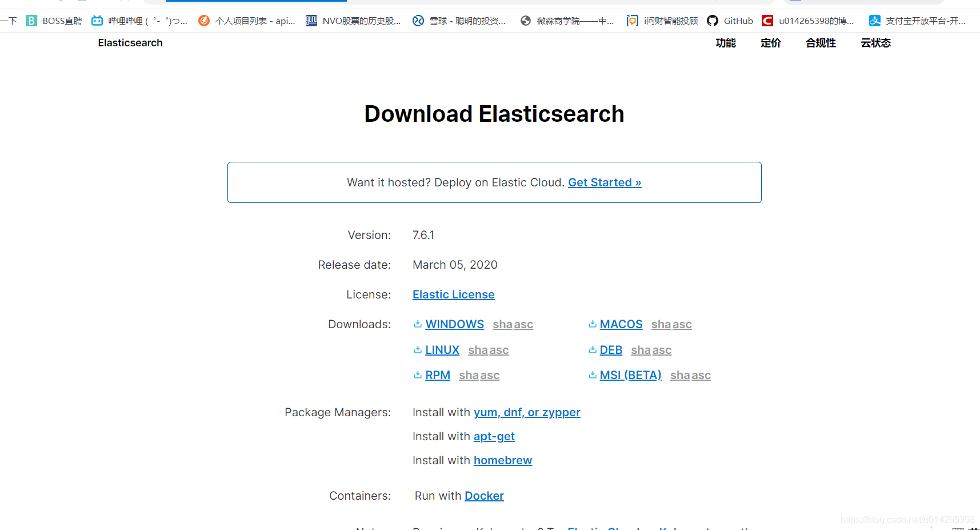Screen dimensions: 980x530
Task: Click the download icon beside WINDOWS
Action: point(418,324)
